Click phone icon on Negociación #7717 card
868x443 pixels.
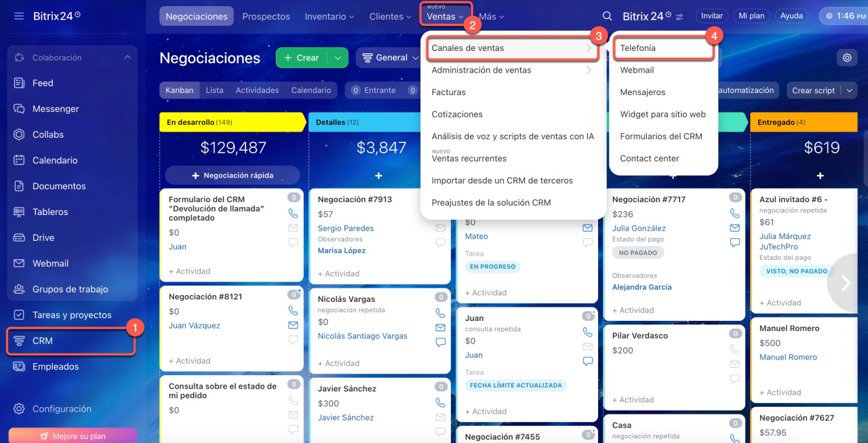click(735, 213)
